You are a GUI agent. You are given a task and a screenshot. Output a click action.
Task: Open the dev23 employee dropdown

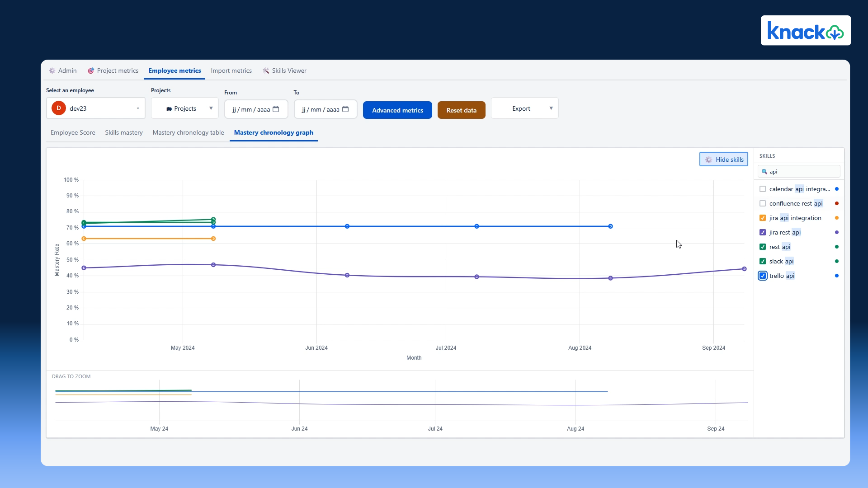tap(137, 108)
